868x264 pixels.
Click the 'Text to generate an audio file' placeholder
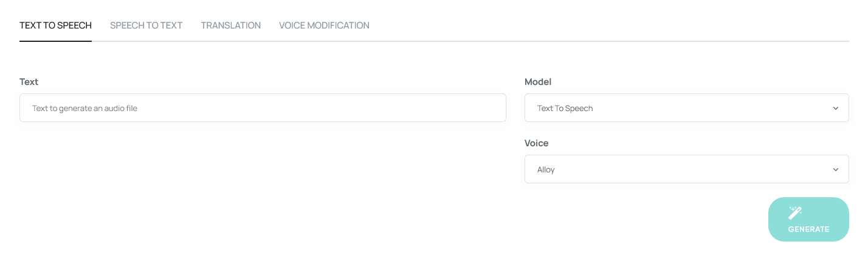tap(84, 109)
